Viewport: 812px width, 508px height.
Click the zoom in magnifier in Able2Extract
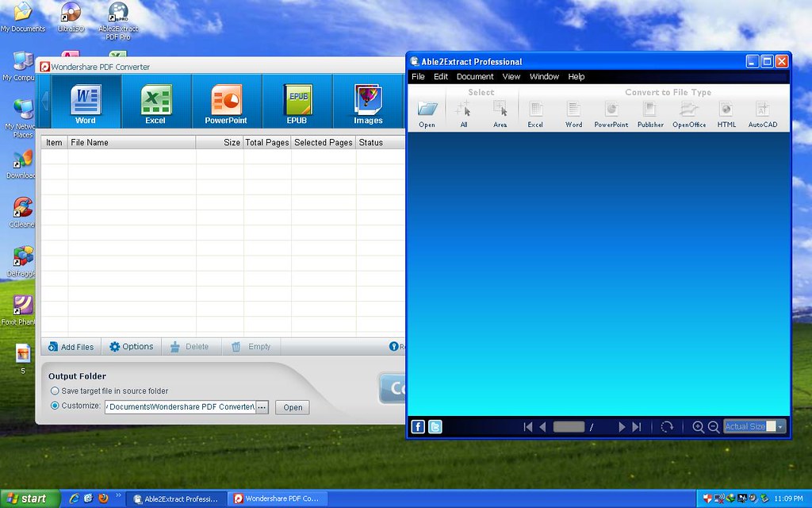[698, 426]
